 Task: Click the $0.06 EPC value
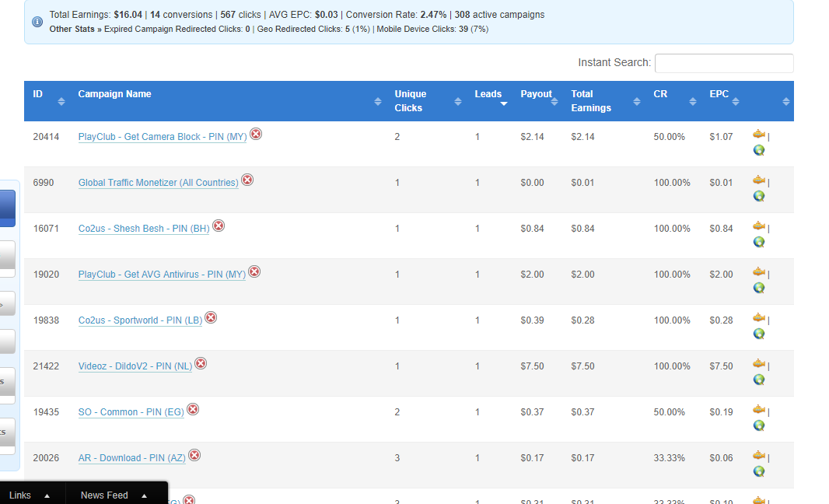point(721,458)
